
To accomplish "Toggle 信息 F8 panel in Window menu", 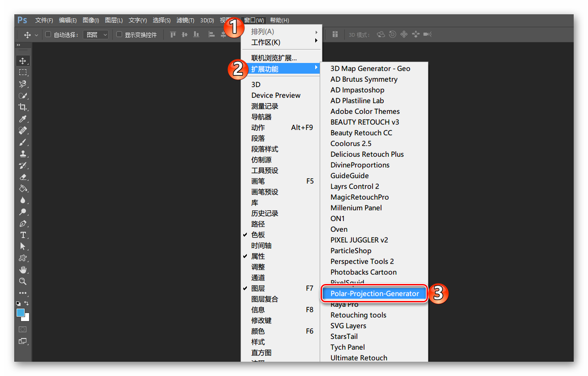I will (x=281, y=310).
